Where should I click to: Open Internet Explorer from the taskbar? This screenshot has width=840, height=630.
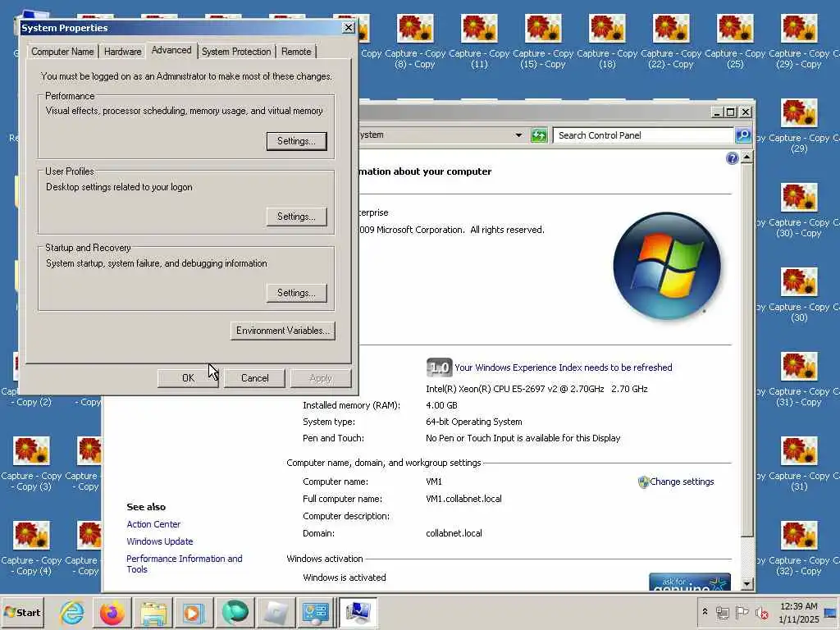point(72,612)
